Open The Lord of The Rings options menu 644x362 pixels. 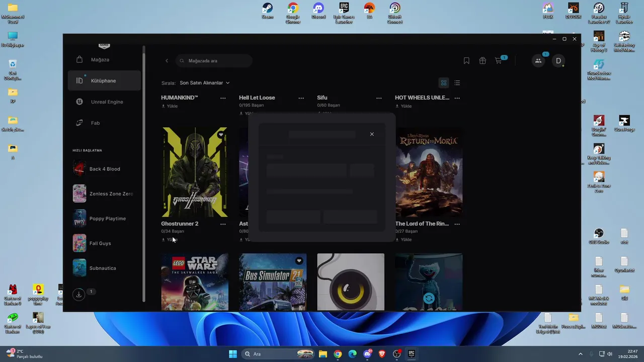pyautogui.click(x=457, y=224)
